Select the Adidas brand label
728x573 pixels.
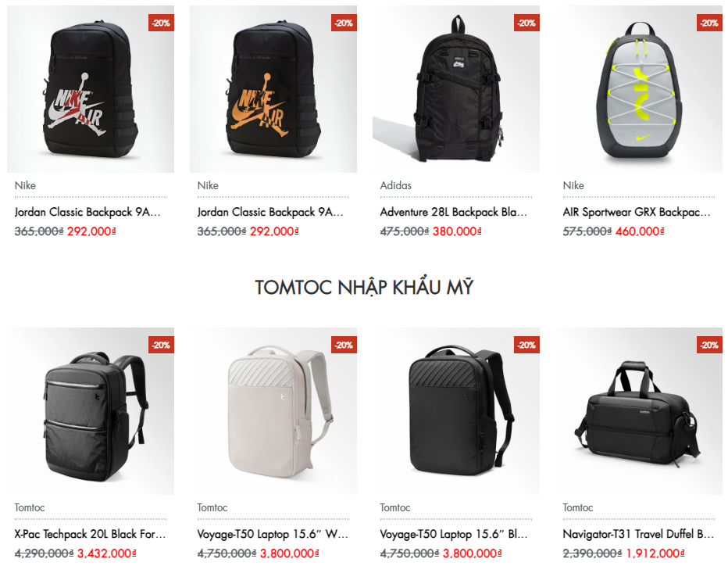[x=395, y=185]
